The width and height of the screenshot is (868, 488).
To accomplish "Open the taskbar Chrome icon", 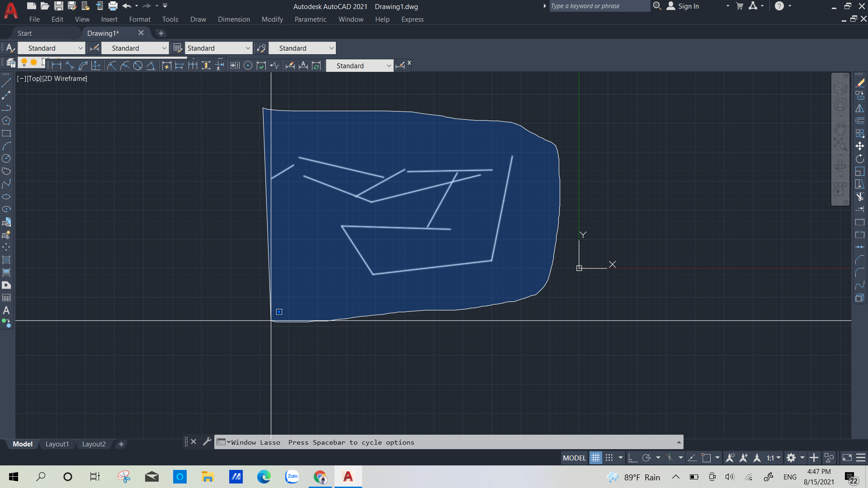I will (320, 477).
